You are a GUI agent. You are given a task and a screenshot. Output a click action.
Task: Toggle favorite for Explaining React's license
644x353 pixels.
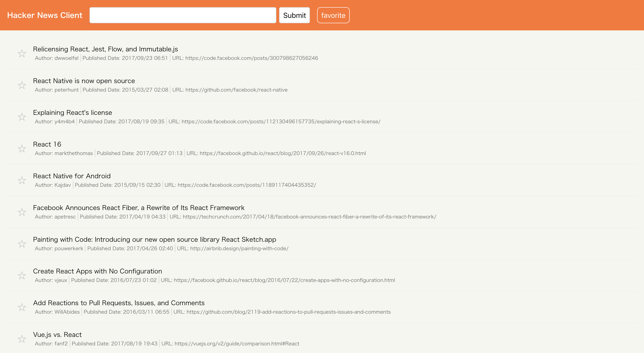tap(22, 116)
